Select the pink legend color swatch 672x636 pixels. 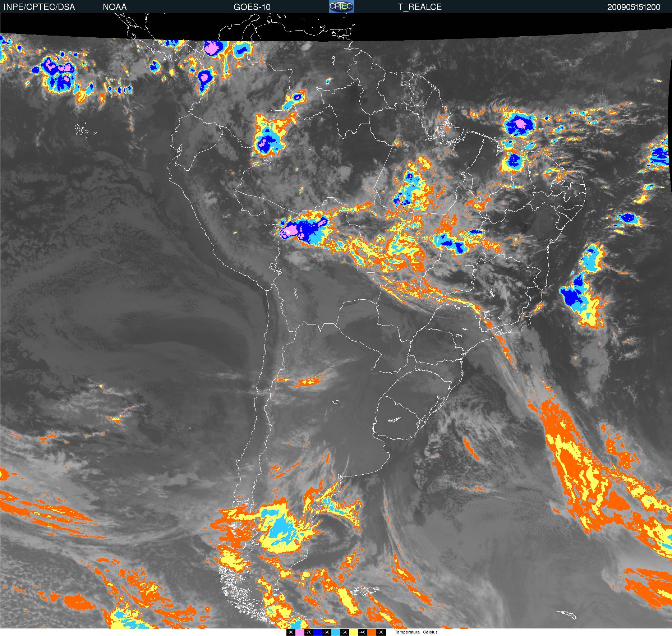pyautogui.click(x=300, y=632)
